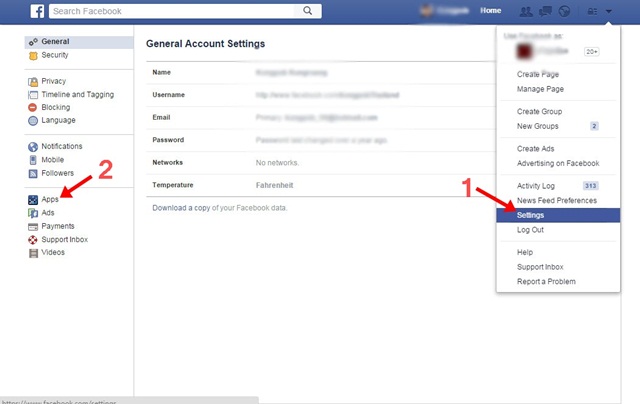
Task: Click the Ads icon in sidebar
Action: [33, 213]
